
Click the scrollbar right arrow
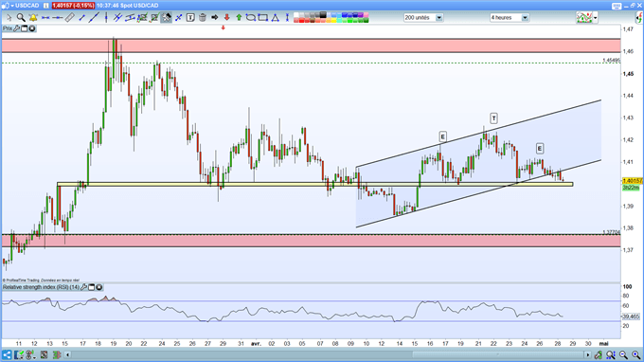[x=588, y=354]
